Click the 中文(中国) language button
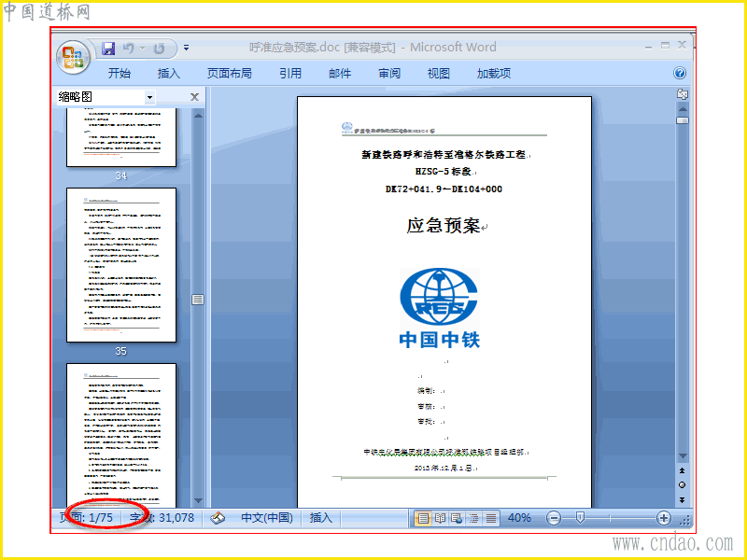The width and height of the screenshot is (747, 560). (x=267, y=518)
